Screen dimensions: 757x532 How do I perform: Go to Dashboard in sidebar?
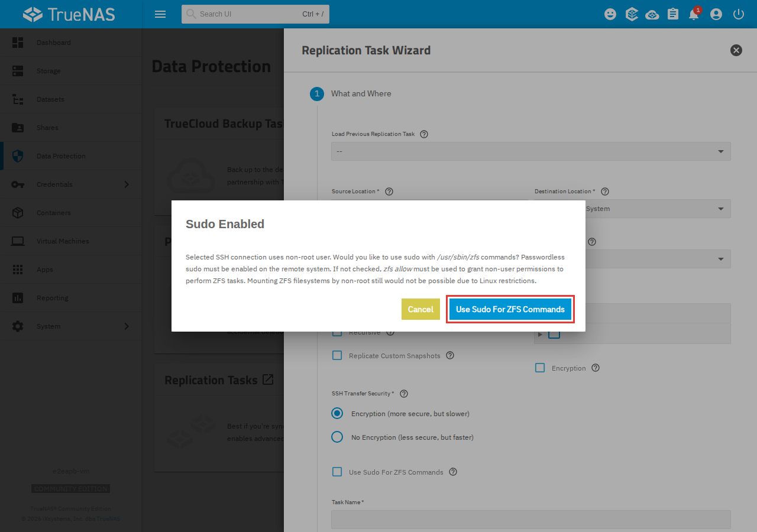71,43
